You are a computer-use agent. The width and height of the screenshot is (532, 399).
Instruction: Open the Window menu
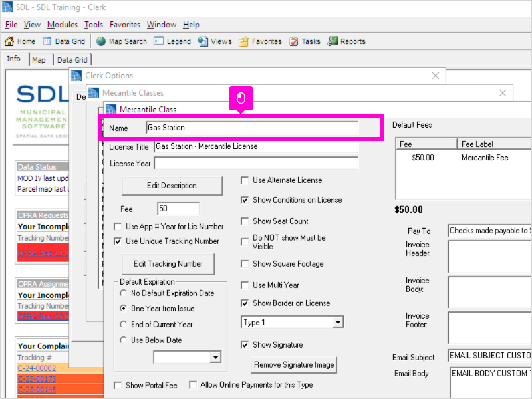(x=161, y=25)
